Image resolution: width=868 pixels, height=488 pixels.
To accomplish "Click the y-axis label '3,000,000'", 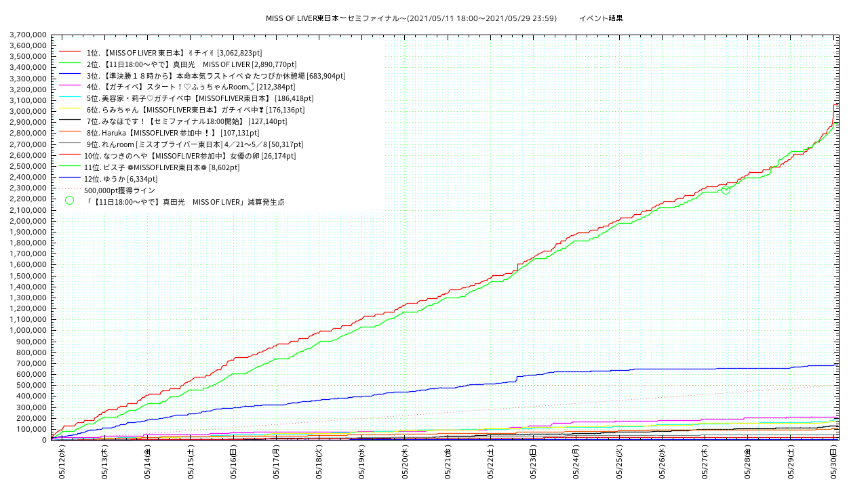I will (x=28, y=111).
